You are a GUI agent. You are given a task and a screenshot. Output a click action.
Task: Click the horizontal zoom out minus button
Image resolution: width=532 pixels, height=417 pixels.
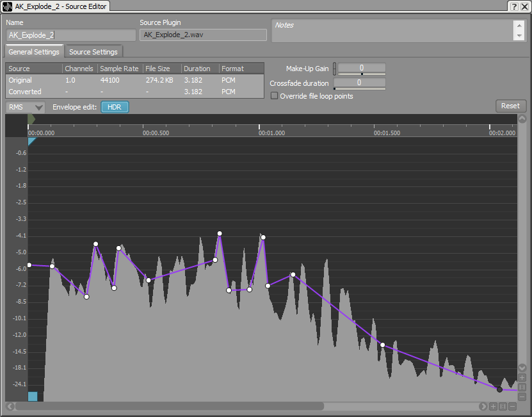click(x=512, y=406)
